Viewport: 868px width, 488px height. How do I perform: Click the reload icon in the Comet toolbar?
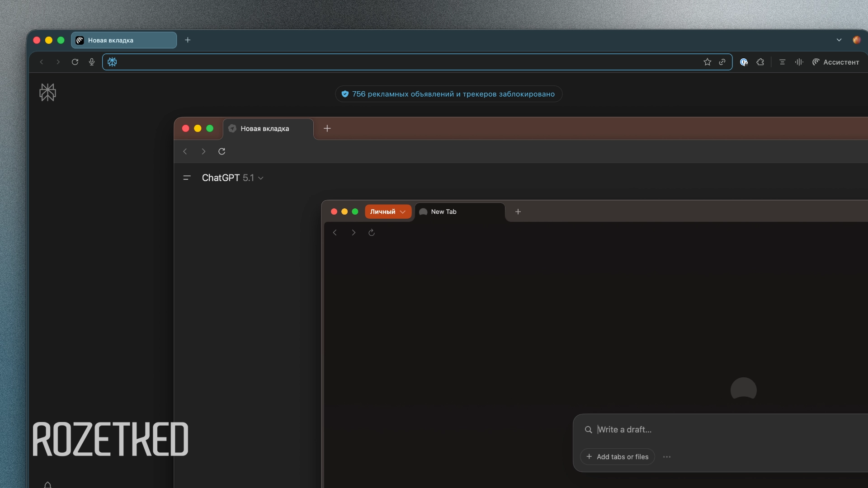(75, 62)
